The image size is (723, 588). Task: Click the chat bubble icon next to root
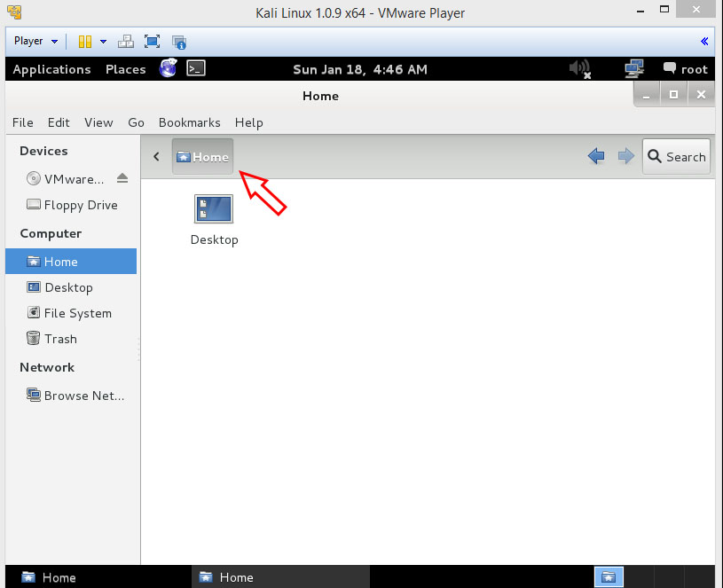(x=670, y=67)
